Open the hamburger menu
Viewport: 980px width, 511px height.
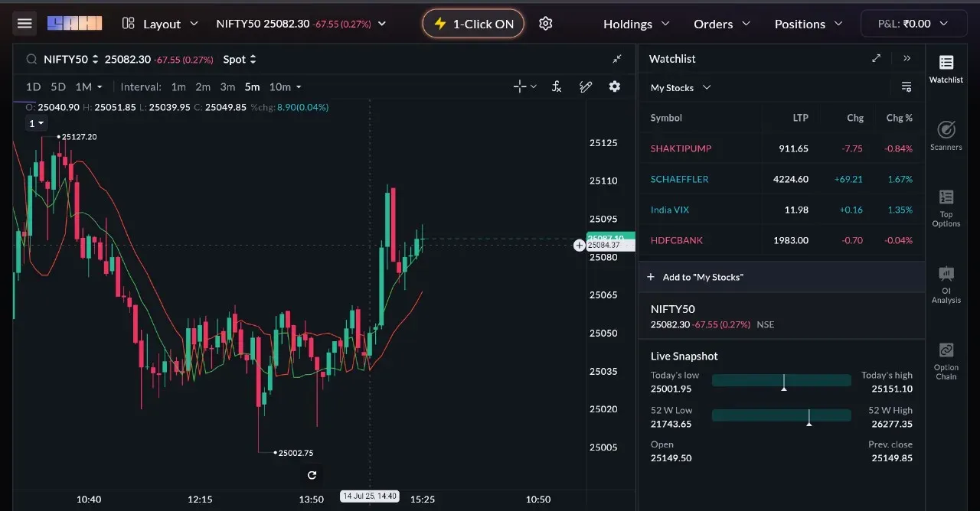pos(24,24)
